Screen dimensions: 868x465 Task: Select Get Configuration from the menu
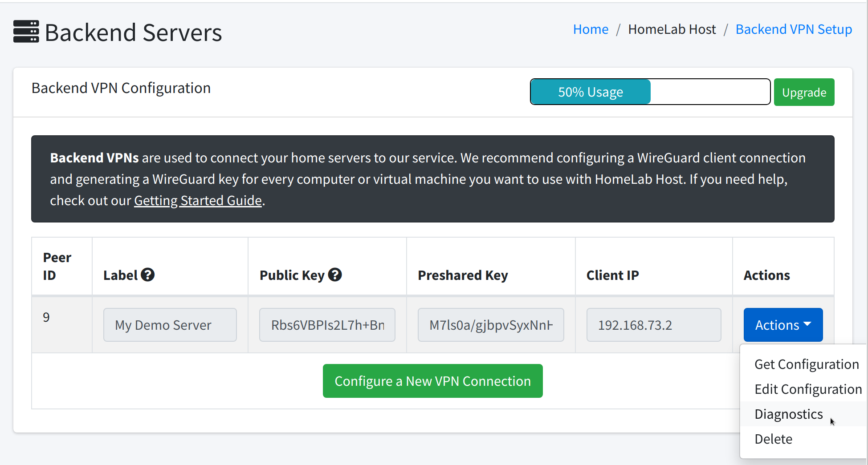(x=806, y=364)
